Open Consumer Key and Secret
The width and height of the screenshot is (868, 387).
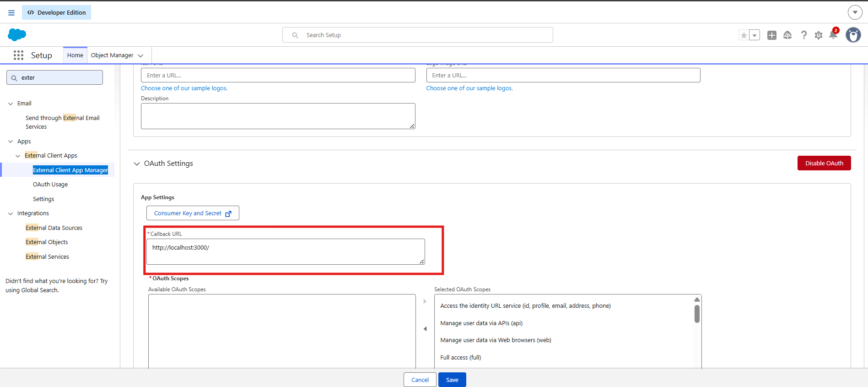pos(193,213)
